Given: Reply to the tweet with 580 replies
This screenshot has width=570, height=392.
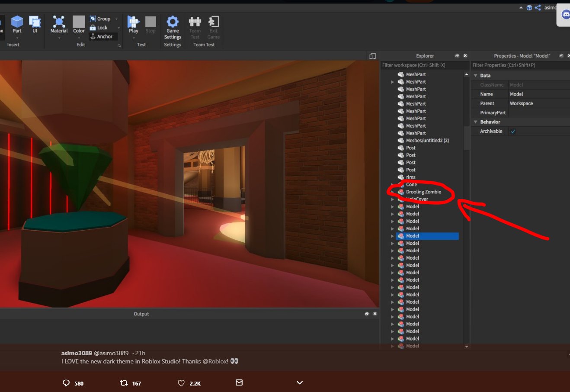Looking at the screenshot, I should click(x=67, y=383).
